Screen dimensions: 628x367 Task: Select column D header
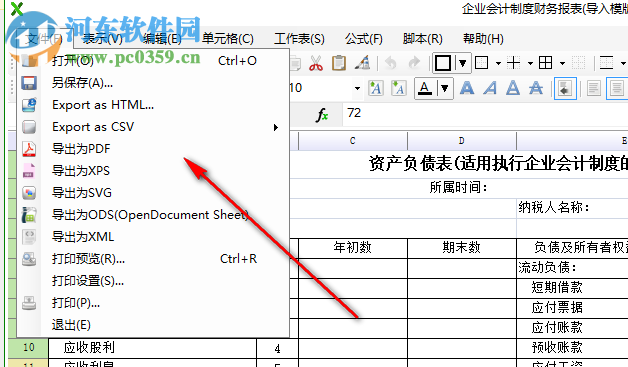tap(461, 141)
